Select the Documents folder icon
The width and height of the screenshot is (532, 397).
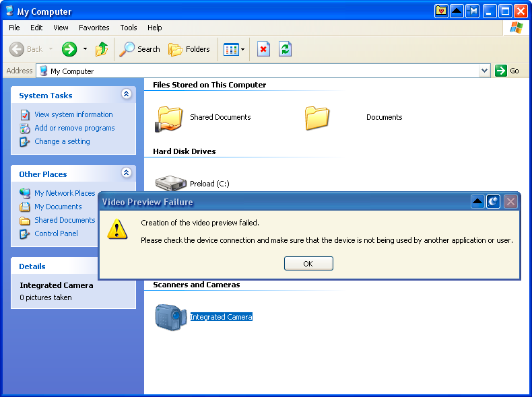coord(317,118)
